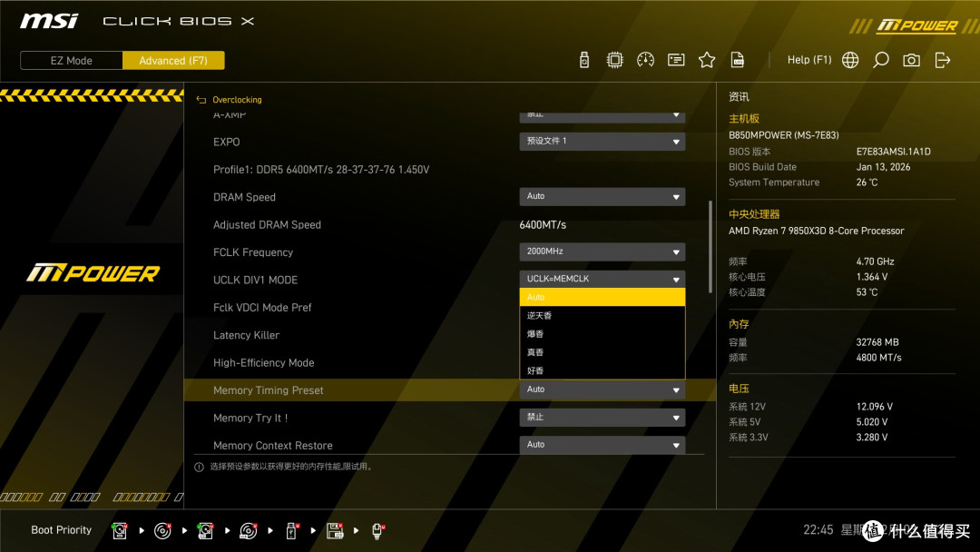Open the M-Flash USB drive icon
This screenshot has width=980, height=552.
click(x=584, y=60)
